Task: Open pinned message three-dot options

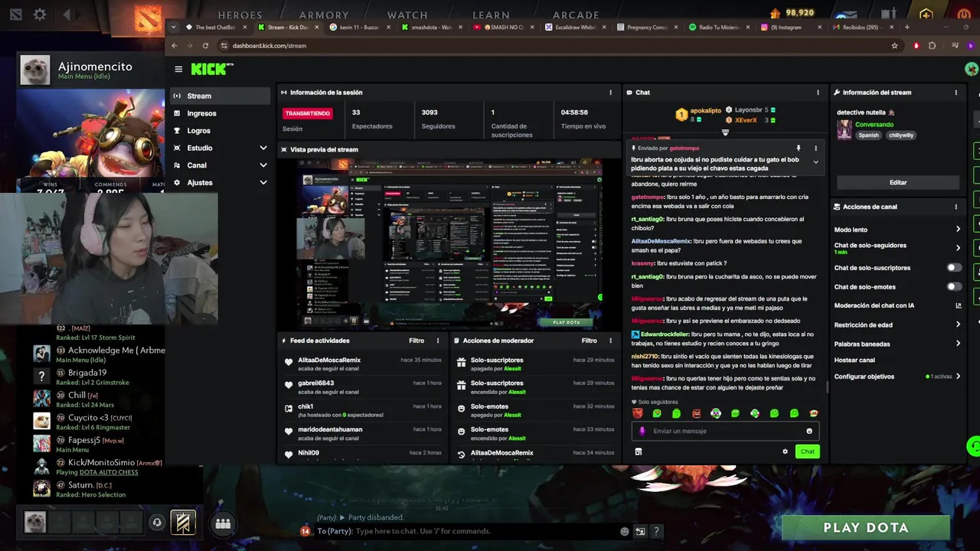Action: click(x=815, y=148)
